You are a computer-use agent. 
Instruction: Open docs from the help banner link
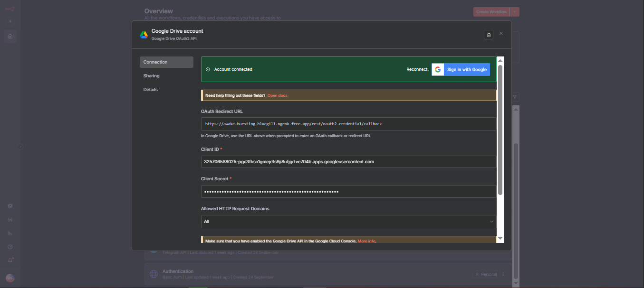tap(277, 95)
